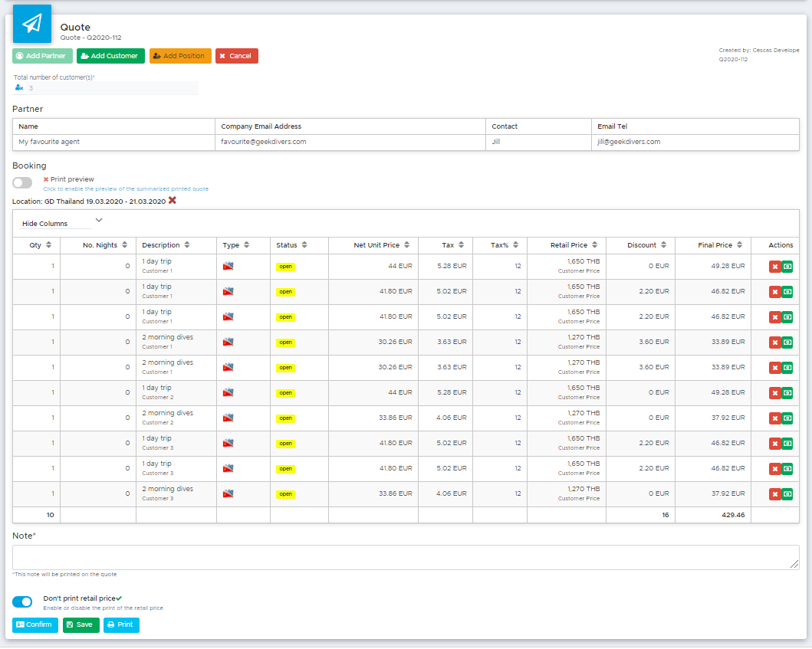This screenshot has width=812, height=649.
Task: View Customer 1's 44 EUR day trip position
Action: [787, 267]
